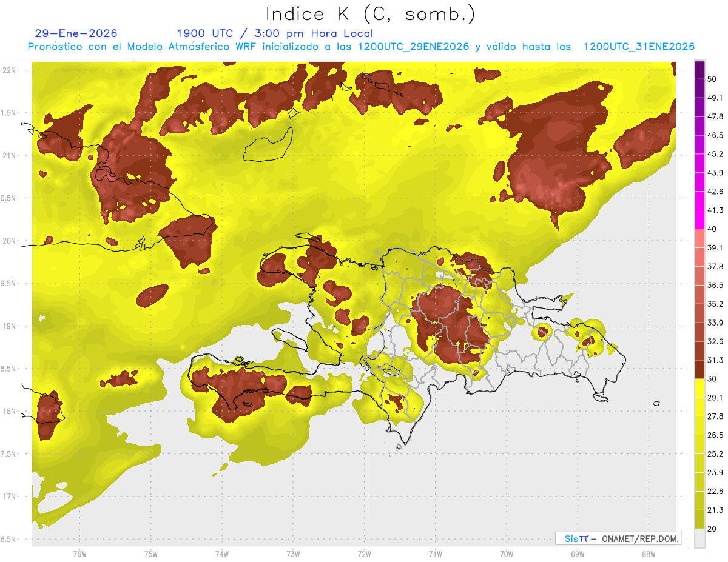Viewport: 728px width, 562px height.
Task: Click the ONAMET/REP.DOM. watermark box
Action: (x=618, y=538)
